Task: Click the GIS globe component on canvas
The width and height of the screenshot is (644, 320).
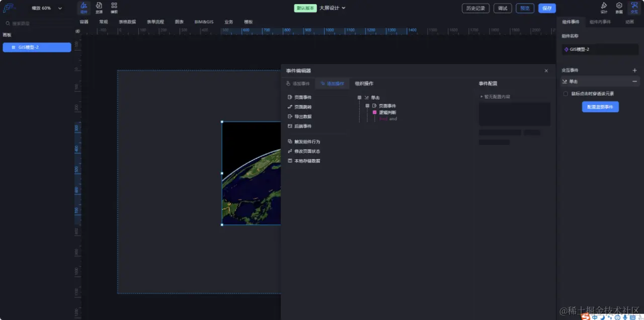Action: pos(251,173)
